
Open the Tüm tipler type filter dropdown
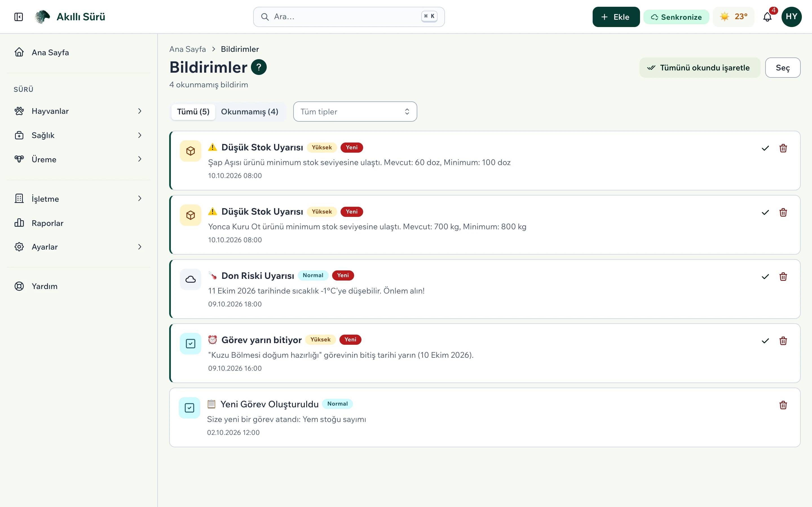[355, 112]
